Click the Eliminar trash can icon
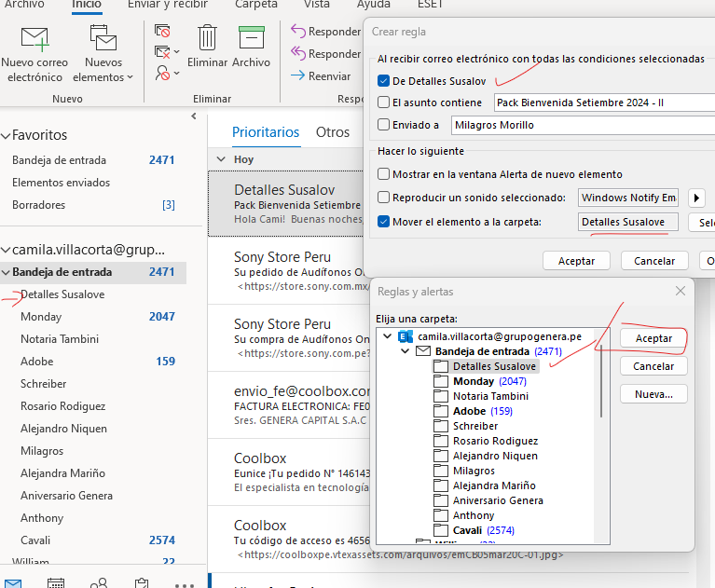715x588 pixels. 207,37
